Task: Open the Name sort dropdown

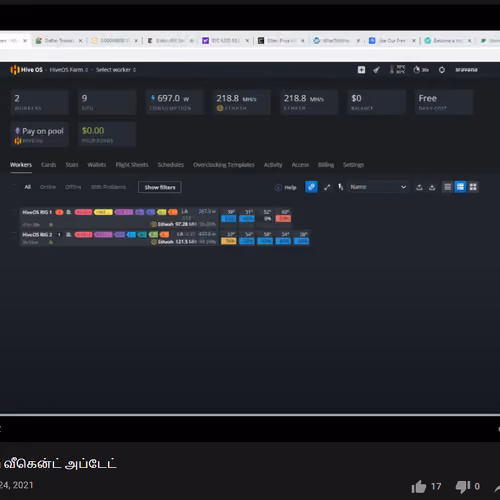Action: point(378,187)
